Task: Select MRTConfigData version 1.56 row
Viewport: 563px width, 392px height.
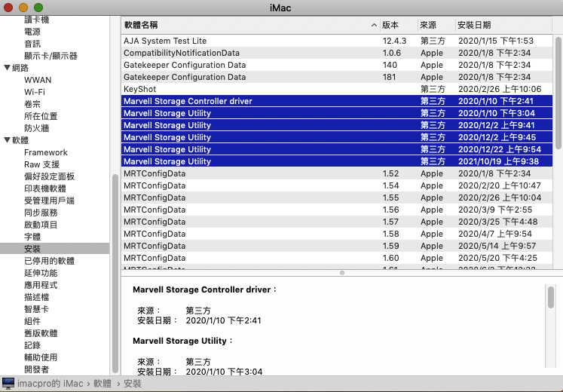Action: (337, 210)
